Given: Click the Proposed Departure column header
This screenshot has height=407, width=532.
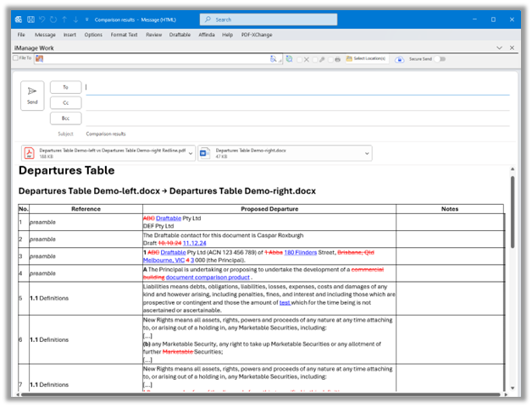Looking at the screenshot, I should click(x=269, y=209).
